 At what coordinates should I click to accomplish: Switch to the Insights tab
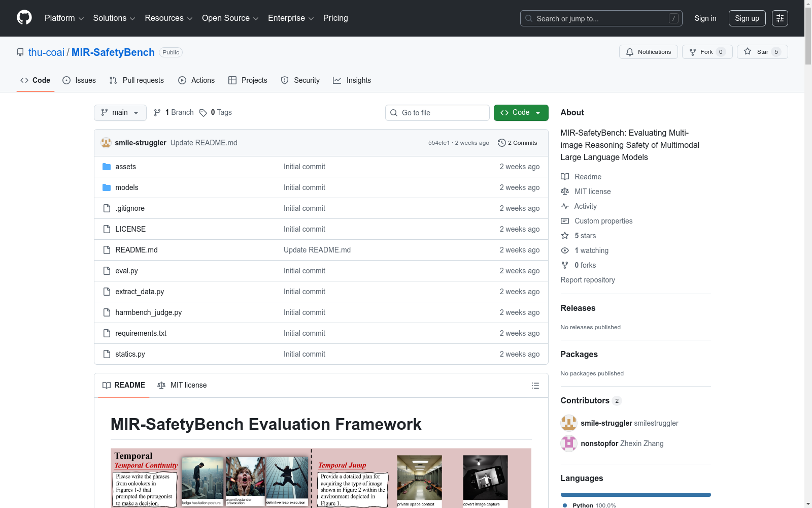coord(352,80)
